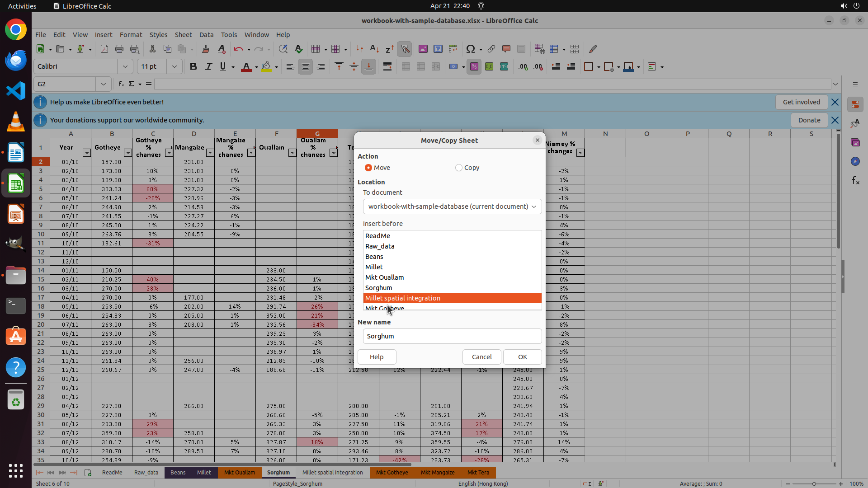868x488 pixels.
Task: Select the Copy radio button
Action: [459, 168]
